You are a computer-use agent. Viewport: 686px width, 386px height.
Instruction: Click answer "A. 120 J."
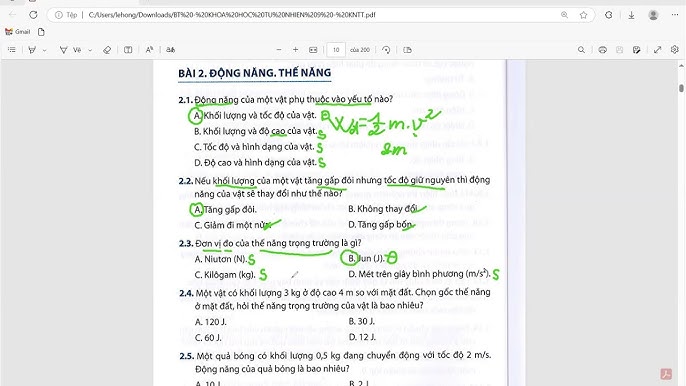tap(210, 322)
